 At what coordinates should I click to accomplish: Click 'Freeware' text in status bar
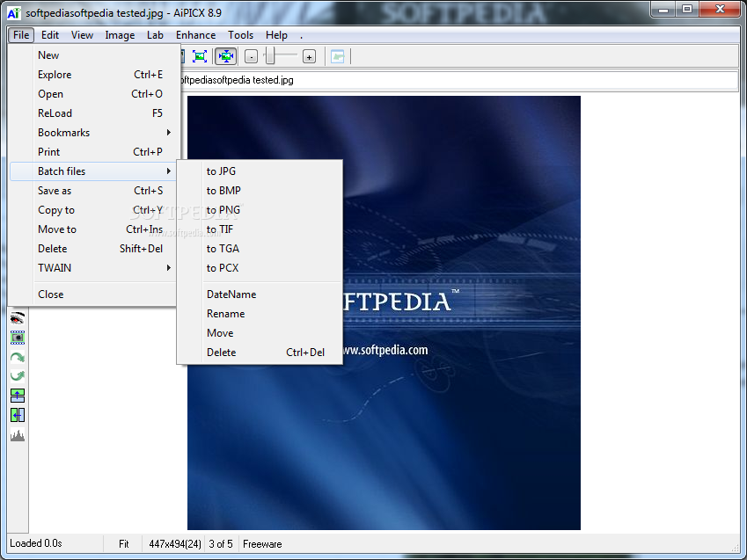click(x=262, y=544)
